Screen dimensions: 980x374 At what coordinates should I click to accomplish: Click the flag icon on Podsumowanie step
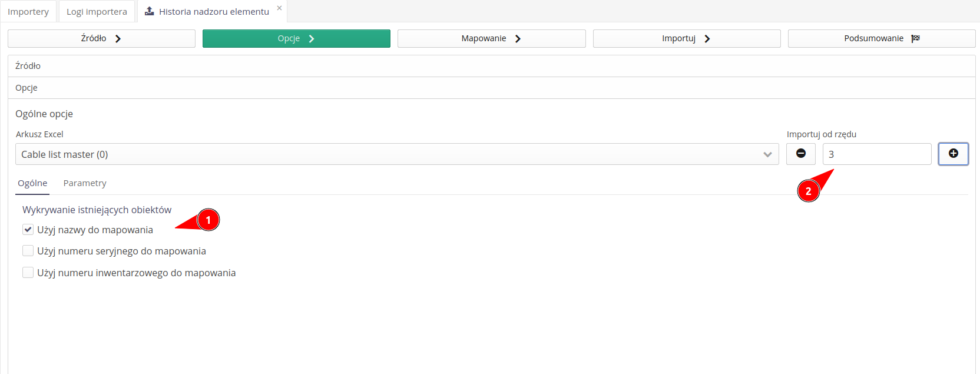pos(915,38)
